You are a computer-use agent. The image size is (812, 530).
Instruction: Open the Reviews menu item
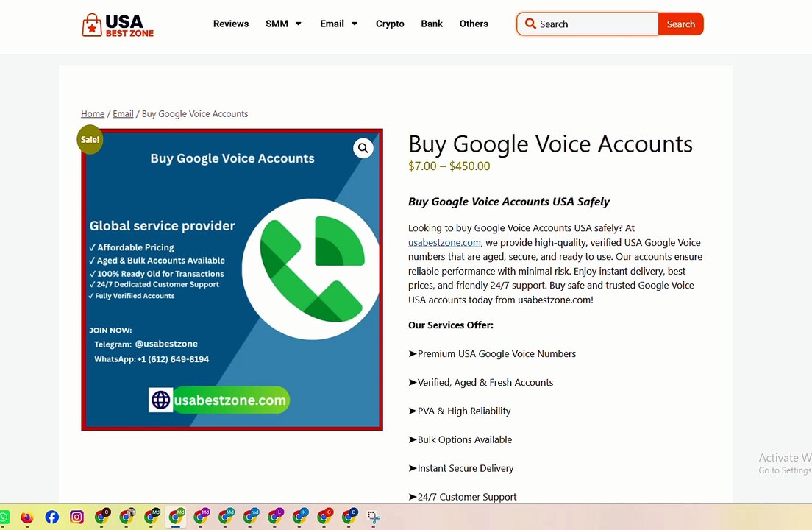pos(231,24)
